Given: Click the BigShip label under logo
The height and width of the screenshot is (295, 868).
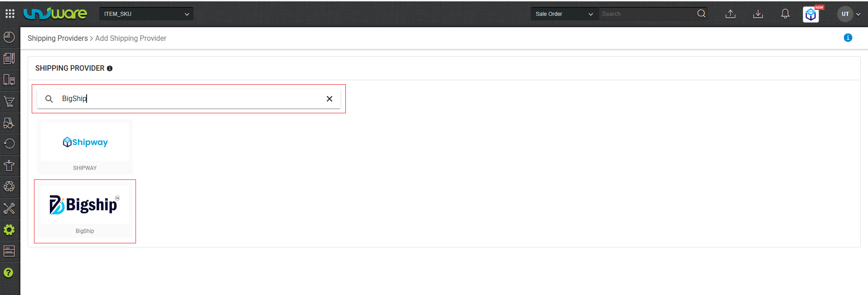Looking at the screenshot, I should coord(85,231).
